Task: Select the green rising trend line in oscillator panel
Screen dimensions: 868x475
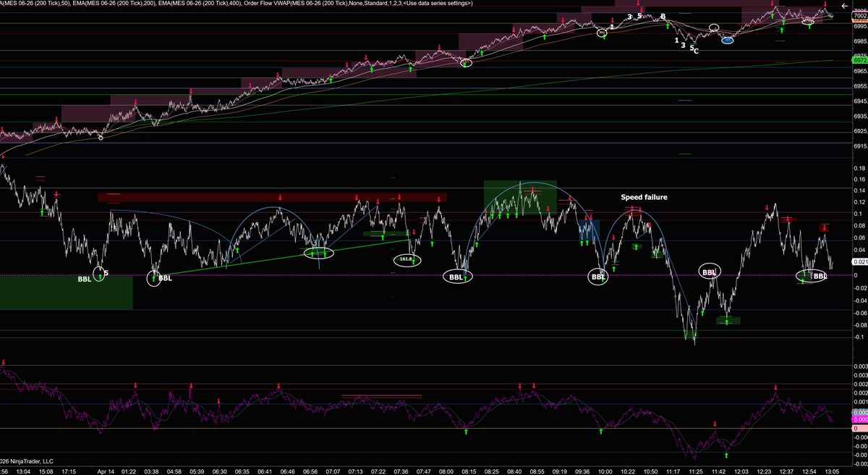Action: (285, 257)
